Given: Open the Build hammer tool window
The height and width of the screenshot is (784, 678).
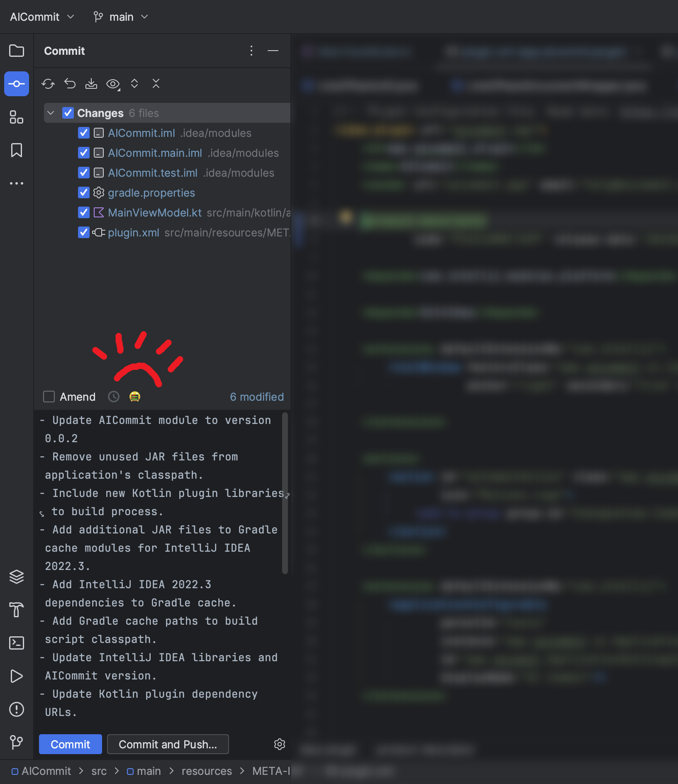Looking at the screenshot, I should pyautogui.click(x=17, y=610).
